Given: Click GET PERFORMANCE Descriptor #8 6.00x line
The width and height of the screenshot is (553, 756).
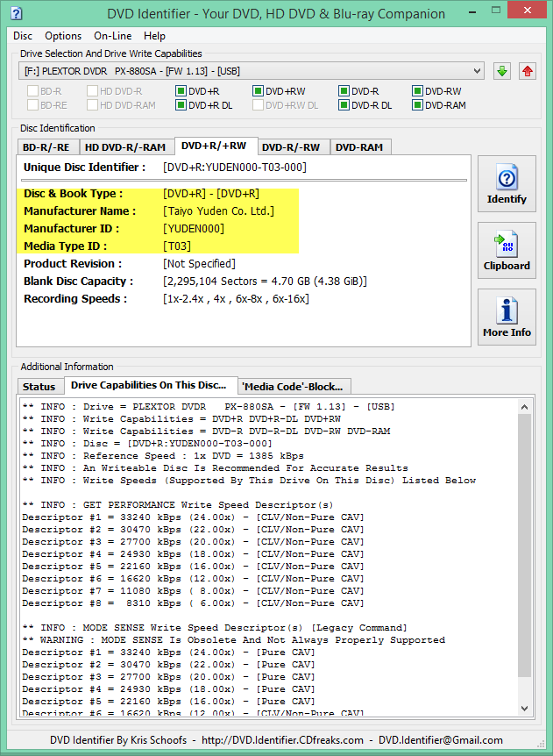Looking at the screenshot, I should pos(193,603).
